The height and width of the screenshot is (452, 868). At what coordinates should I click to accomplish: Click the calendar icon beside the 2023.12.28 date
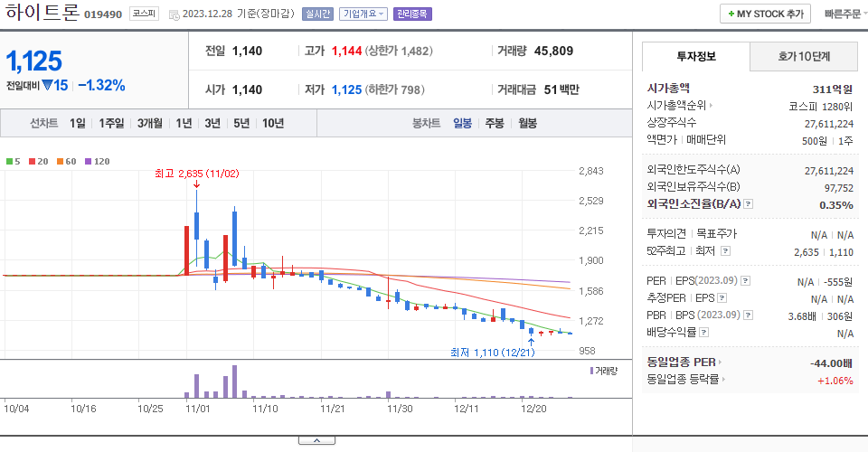coord(174,15)
